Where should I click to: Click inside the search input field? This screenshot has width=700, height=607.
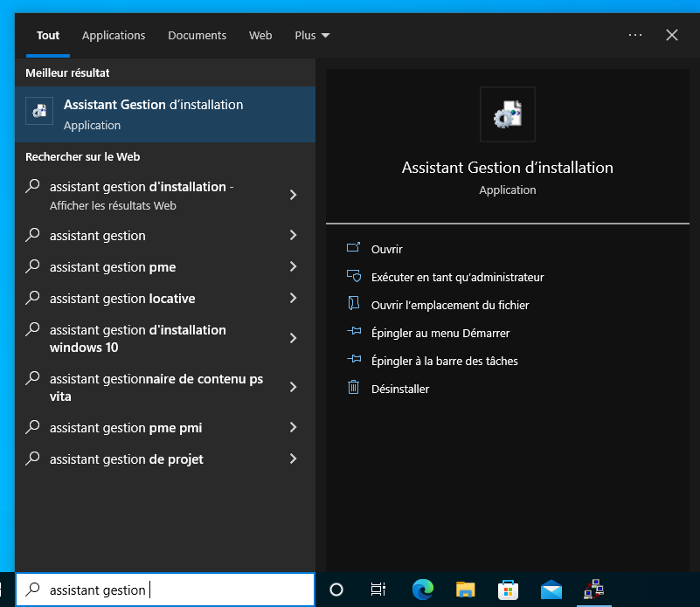(175, 590)
